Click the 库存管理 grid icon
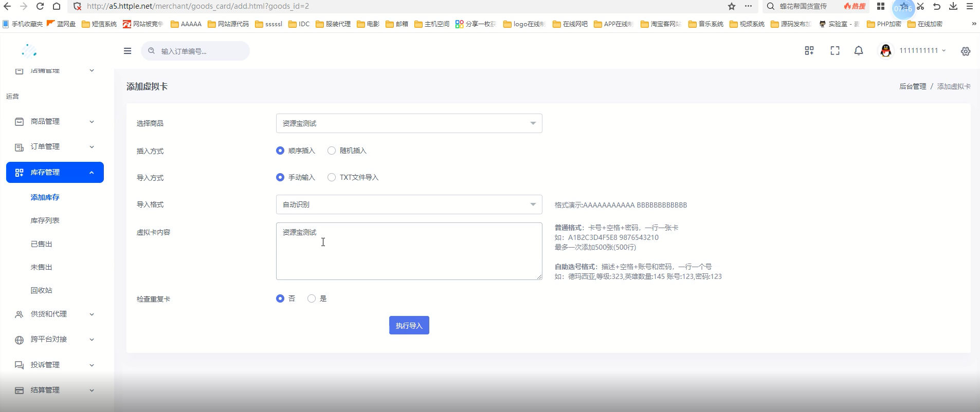 [20, 173]
